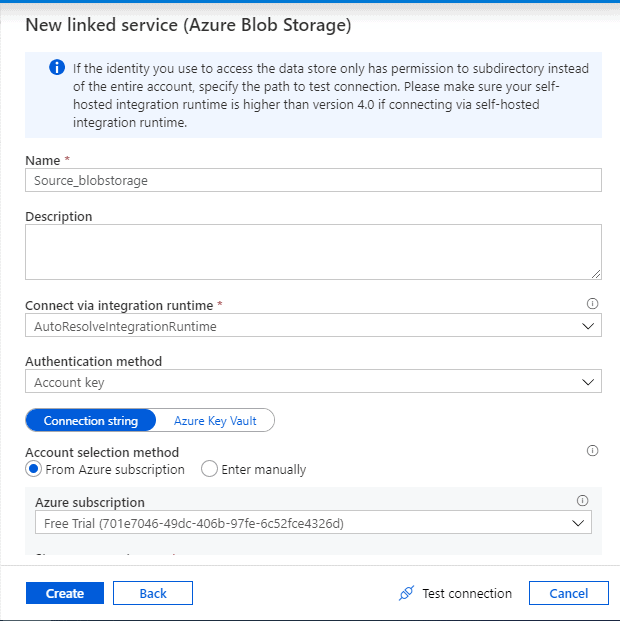The height and width of the screenshot is (621, 620).
Task: Choose the Enter manually radio option
Action: (210, 469)
